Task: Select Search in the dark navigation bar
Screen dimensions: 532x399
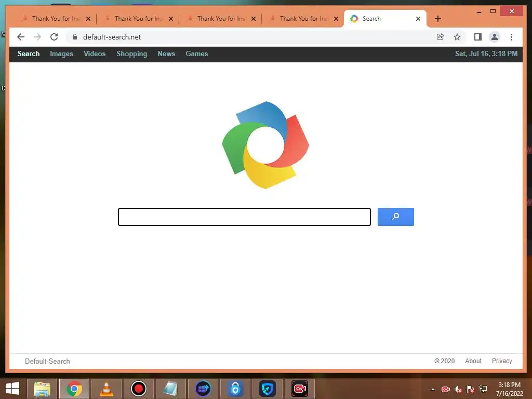Action: pyautogui.click(x=29, y=54)
